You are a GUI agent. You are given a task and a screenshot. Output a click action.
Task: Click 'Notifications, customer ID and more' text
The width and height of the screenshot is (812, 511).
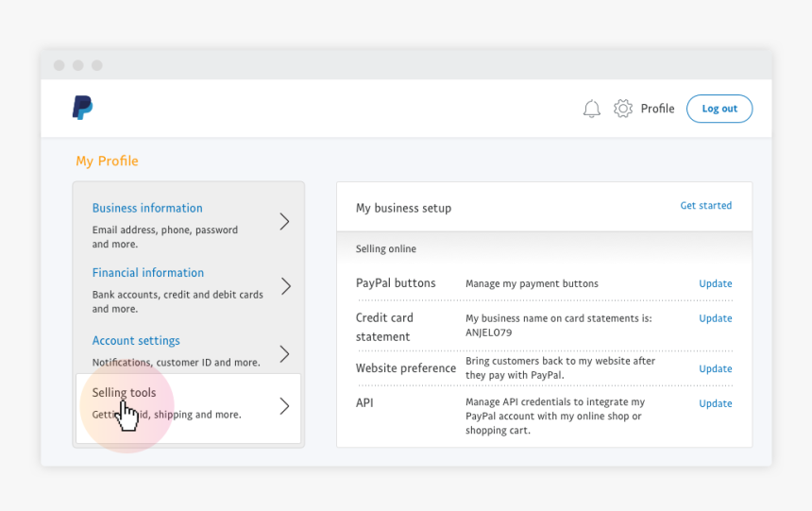[x=176, y=363]
